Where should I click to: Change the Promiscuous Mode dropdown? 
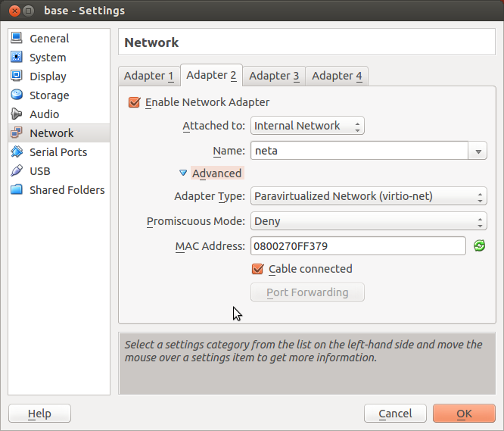point(368,221)
